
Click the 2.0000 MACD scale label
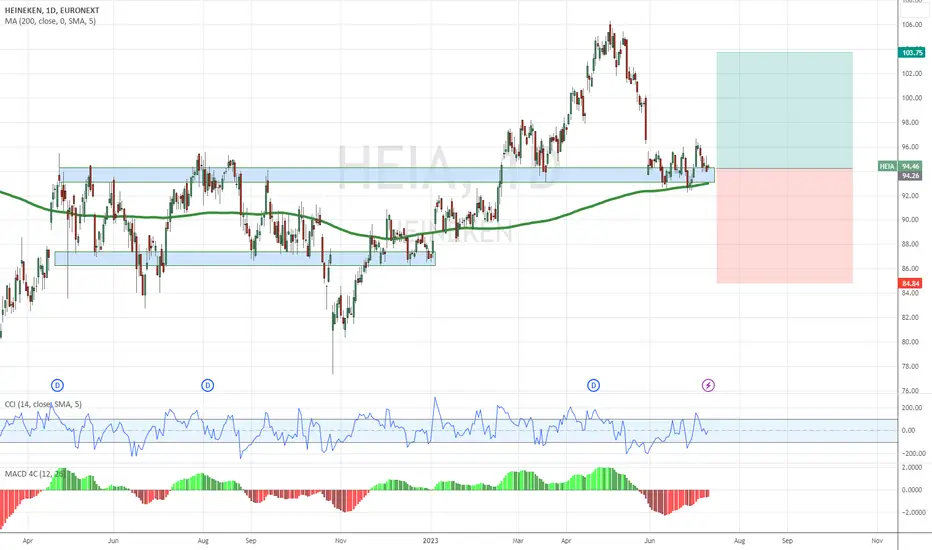point(912,468)
